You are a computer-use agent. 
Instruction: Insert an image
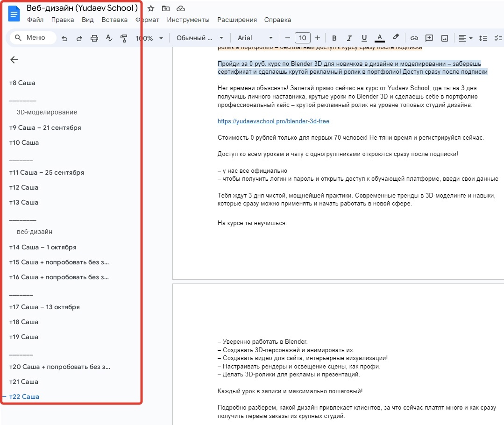coord(445,38)
